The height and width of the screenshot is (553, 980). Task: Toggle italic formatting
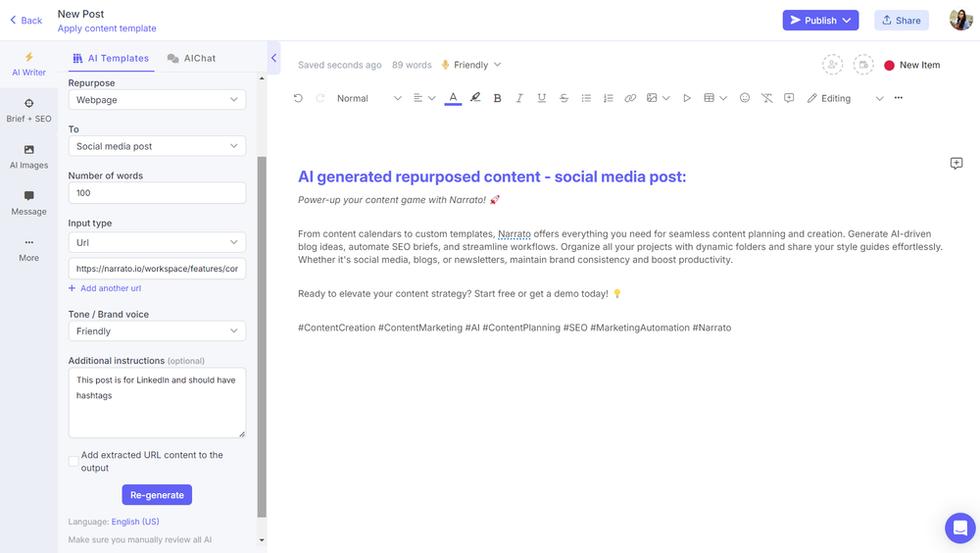[518, 98]
